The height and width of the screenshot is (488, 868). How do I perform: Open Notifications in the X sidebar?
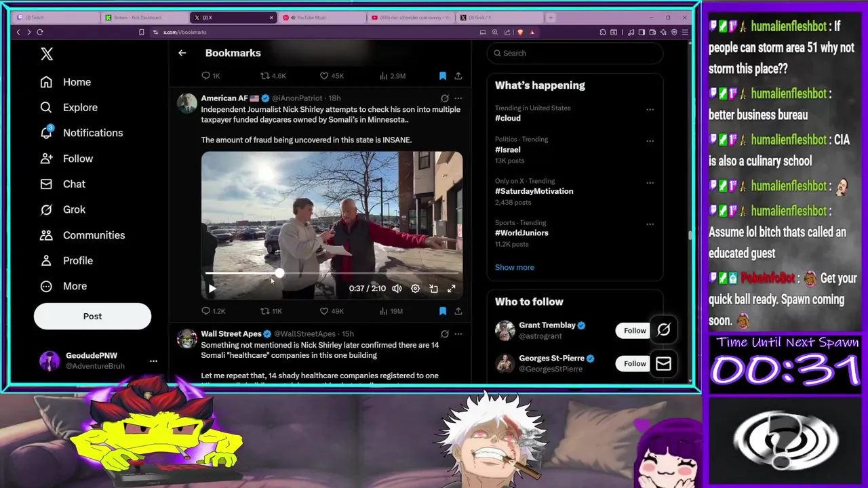pos(81,133)
